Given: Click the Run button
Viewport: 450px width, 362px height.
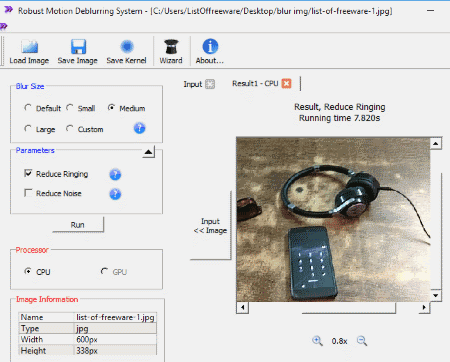Looking at the screenshot, I should coord(78,225).
